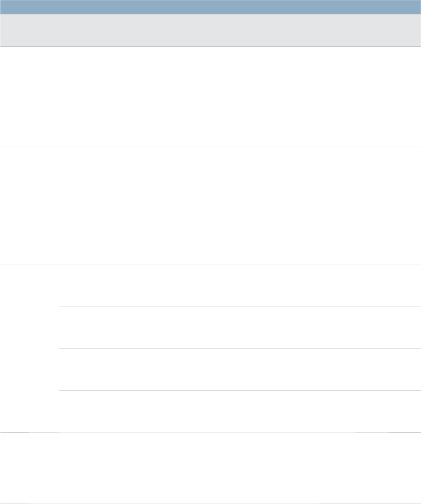This screenshot has width=421, height=504.
Task: Click left-column cell of the second white row
Action: click(29, 205)
